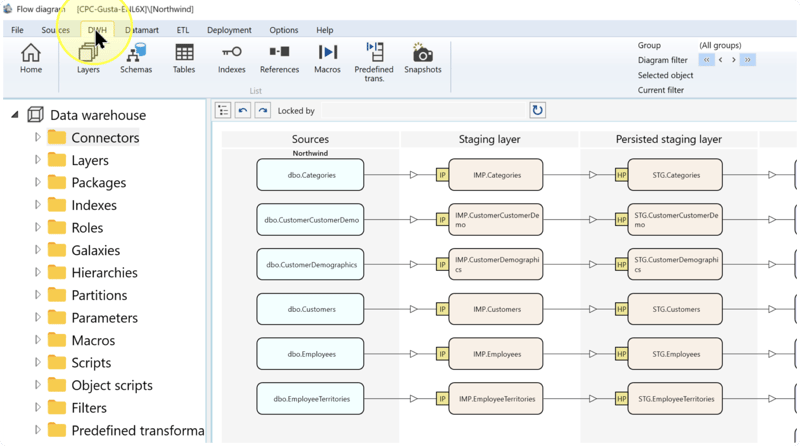Click the HP badge on STG.Customers
Viewport: 800px width, 446px height.
tap(621, 309)
